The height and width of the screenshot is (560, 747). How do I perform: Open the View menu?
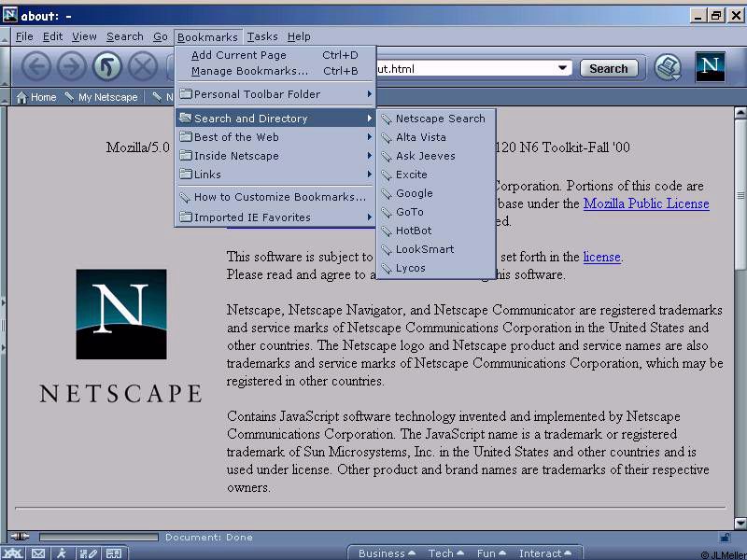[x=84, y=36]
